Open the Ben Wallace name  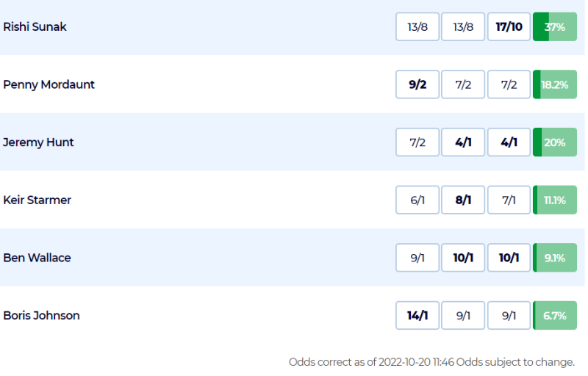coord(37,258)
